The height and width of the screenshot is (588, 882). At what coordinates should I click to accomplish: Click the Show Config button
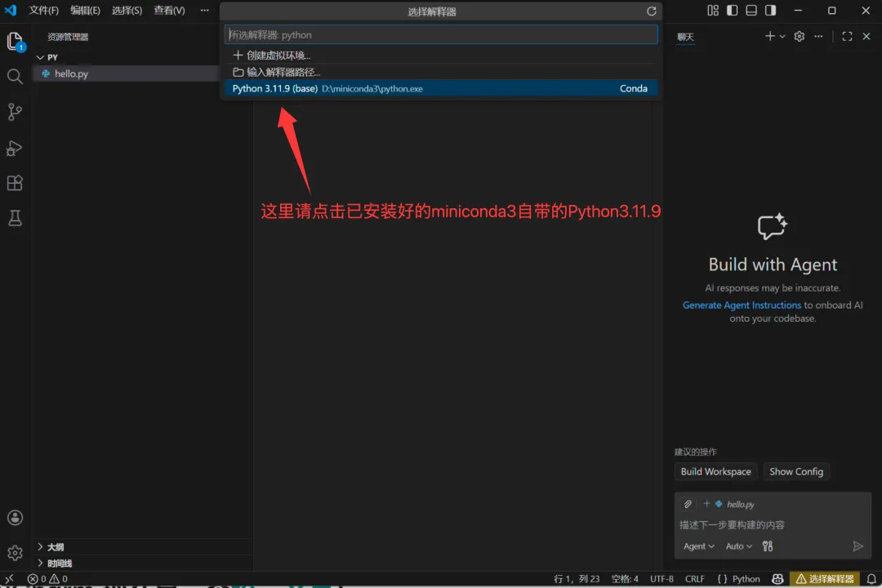click(796, 471)
